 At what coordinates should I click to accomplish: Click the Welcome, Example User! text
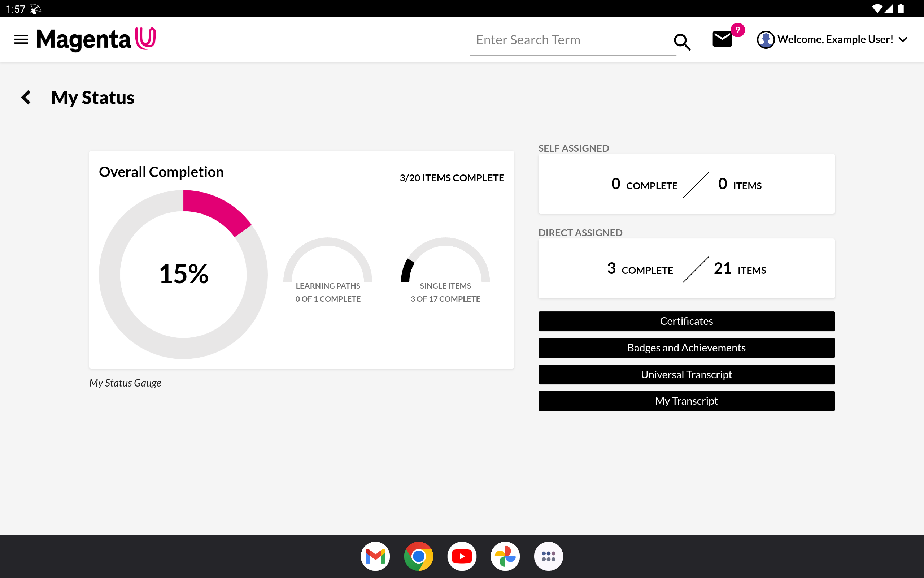tap(835, 39)
